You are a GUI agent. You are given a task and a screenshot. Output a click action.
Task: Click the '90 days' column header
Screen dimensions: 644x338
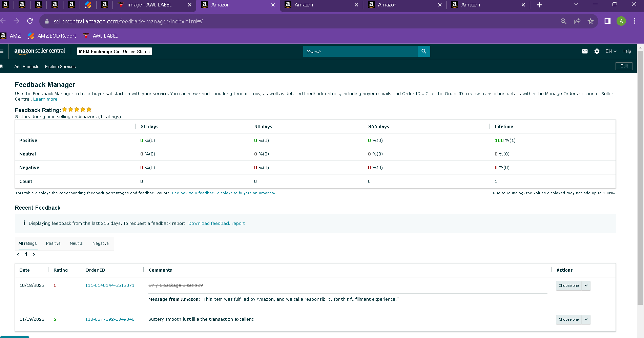click(263, 127)
